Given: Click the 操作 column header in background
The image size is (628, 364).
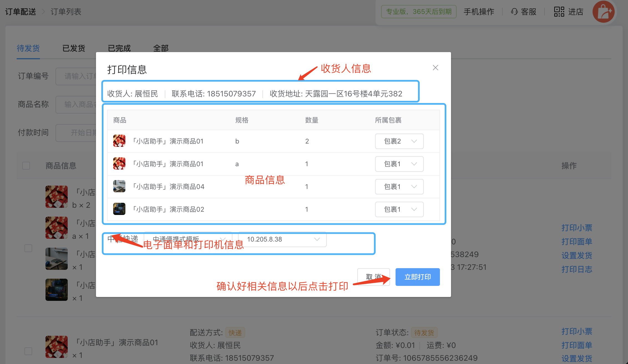Looking at the screenshot, I should [x=569, y=166].
